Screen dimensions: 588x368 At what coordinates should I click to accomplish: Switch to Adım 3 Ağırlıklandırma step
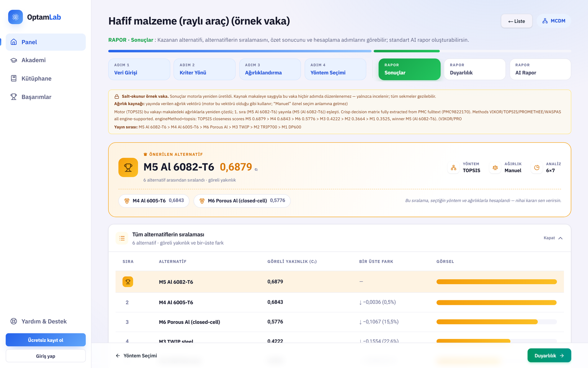pos(270,69)
